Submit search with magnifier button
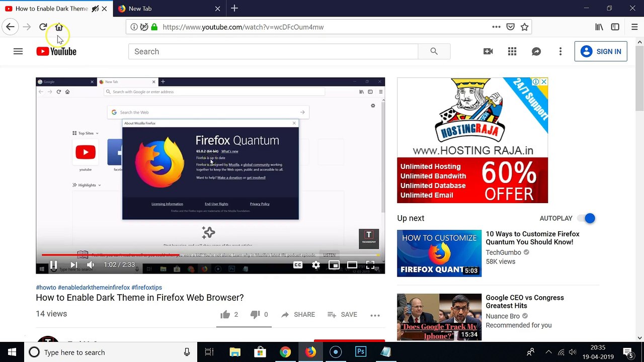Viewport: 644px width, 362px height. coord(434,51)
